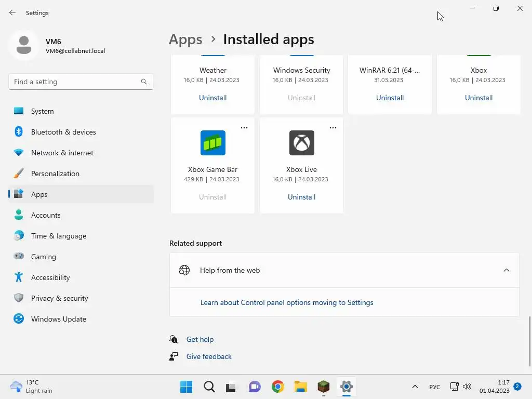Viewport: 532px width, 399px height.
Task: Open File Explorer from taskbar
Action: 301,387
